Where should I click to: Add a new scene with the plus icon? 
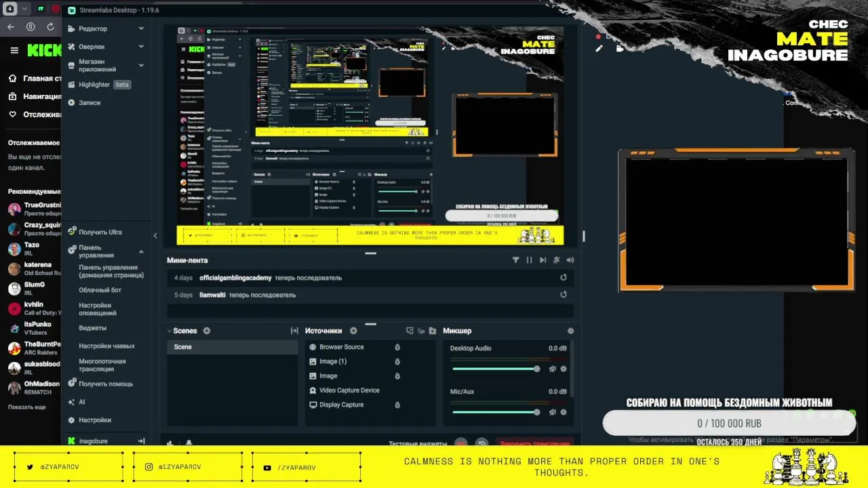pyautogui.click(x=207, y=331)
